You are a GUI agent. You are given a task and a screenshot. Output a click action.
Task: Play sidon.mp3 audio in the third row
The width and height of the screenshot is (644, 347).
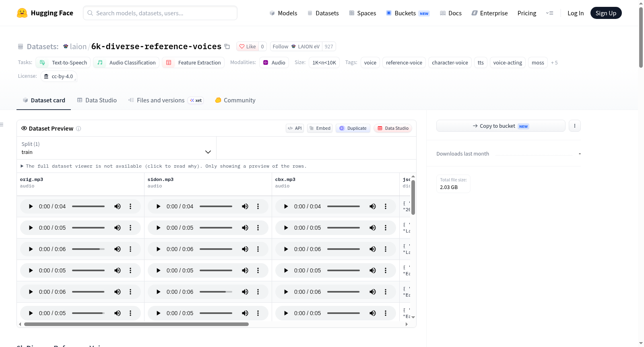[158, 249]
